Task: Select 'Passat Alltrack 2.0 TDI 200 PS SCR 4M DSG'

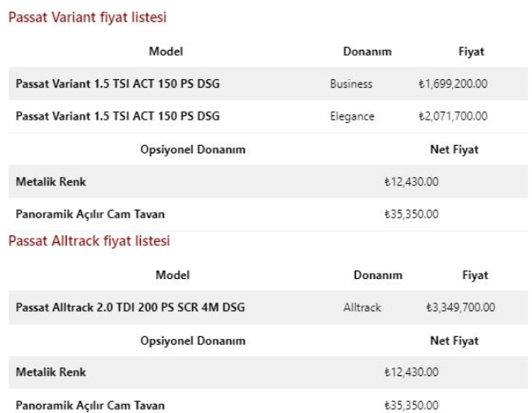Action: tap(131, 307)
